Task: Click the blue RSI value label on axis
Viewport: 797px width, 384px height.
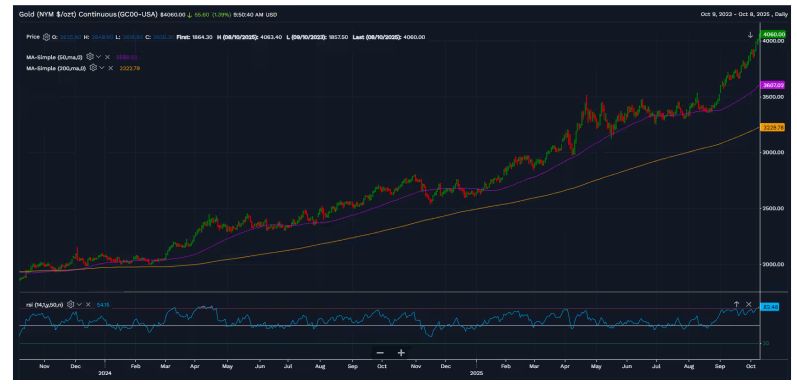Action: click(x=769, y=307)
